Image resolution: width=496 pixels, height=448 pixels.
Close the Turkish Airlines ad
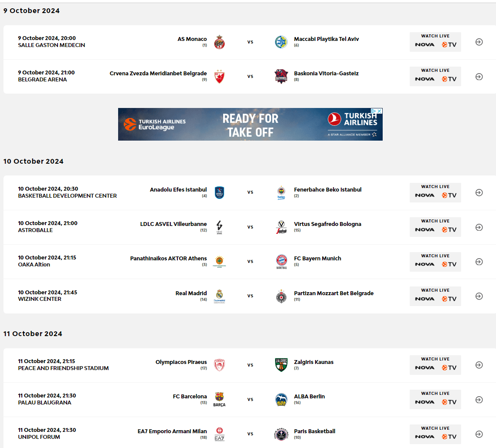[x=380, y=111]
